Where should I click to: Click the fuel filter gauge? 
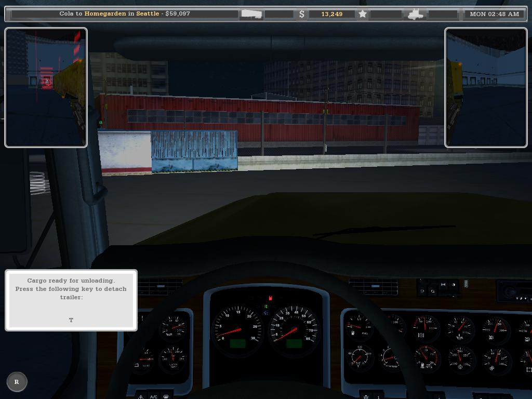[x=427, y=358]
